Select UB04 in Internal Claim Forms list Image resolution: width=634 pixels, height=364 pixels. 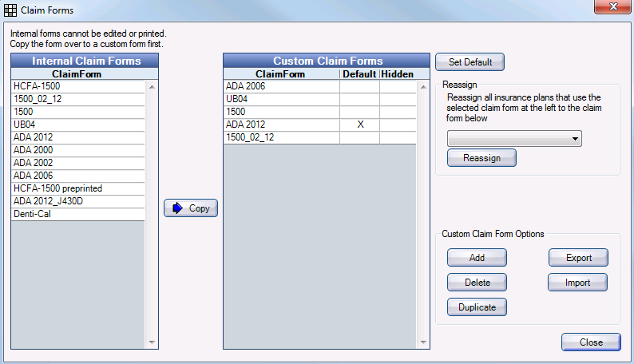(x=78, y=125)
